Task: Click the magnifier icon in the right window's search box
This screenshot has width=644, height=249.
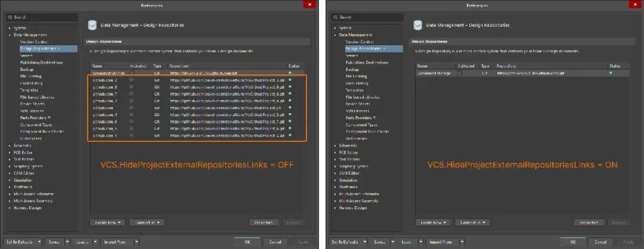Action: (x=336, y=17)
